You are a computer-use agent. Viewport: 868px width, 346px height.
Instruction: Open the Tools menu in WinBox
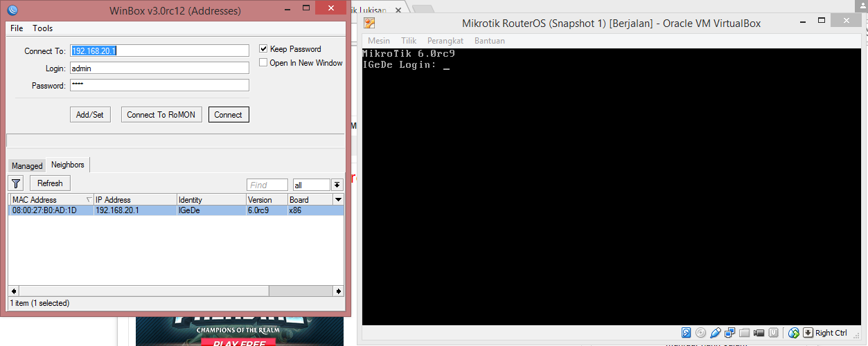coord(43,28)
